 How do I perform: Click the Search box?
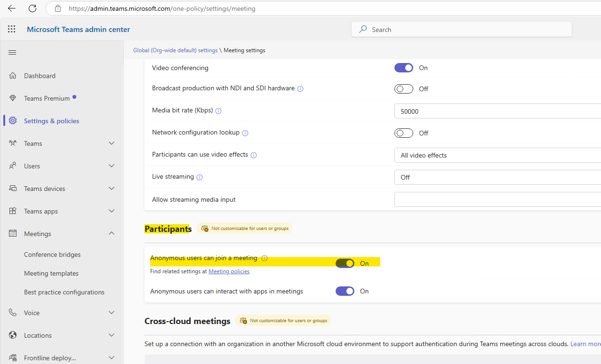(x=462, y=29)
